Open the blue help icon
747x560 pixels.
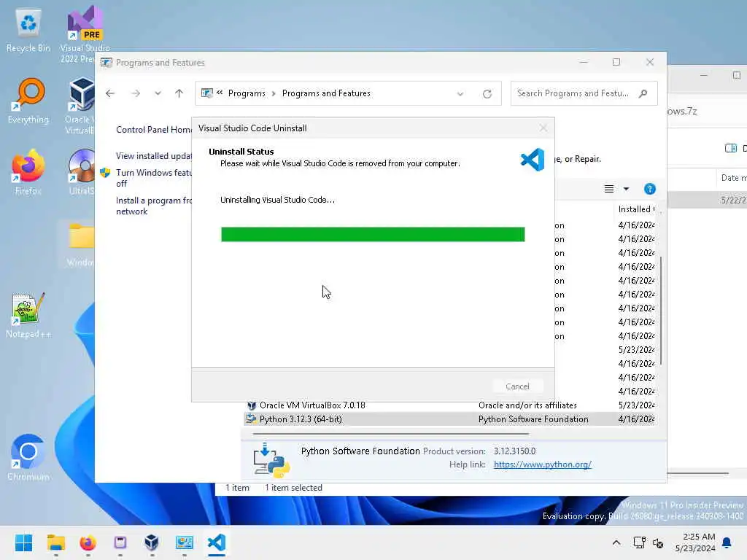click(650, 189)
